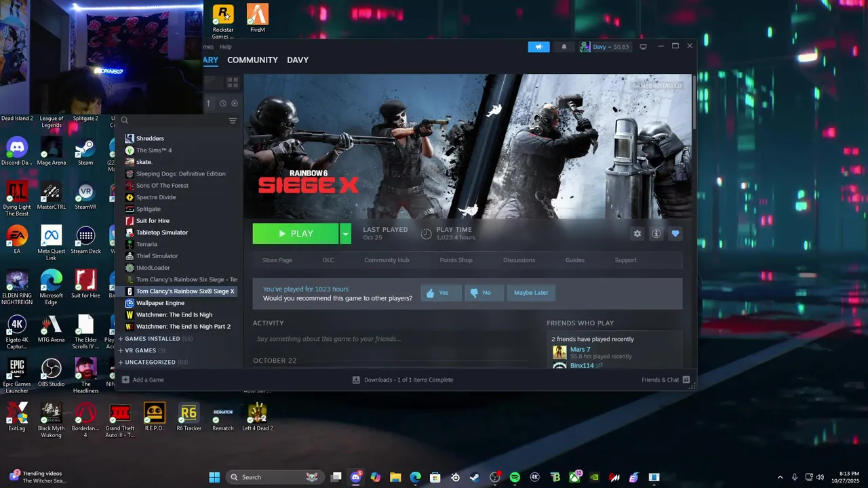Open the Elgato 4K Capture desktop icon

click(x=17, y=331)
